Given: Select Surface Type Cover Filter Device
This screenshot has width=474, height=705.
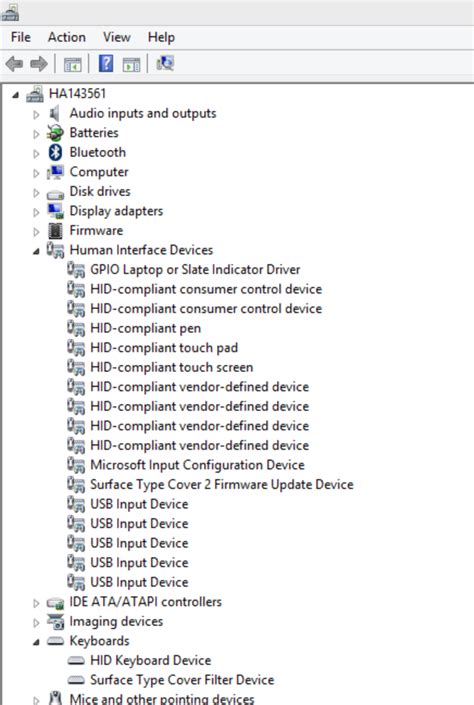Looking at the screenshot, I should tap(182, 680).
